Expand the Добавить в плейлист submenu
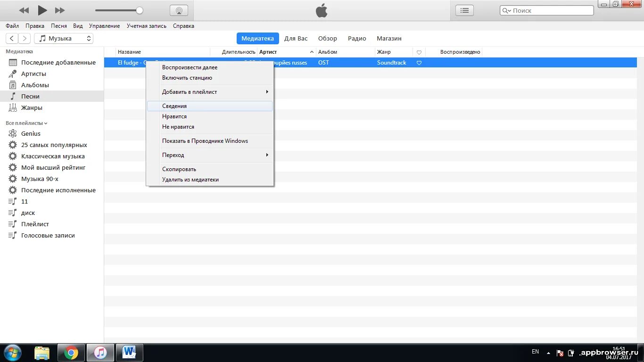The width and height of the screenshot is (644, 362). pos(210,92)
